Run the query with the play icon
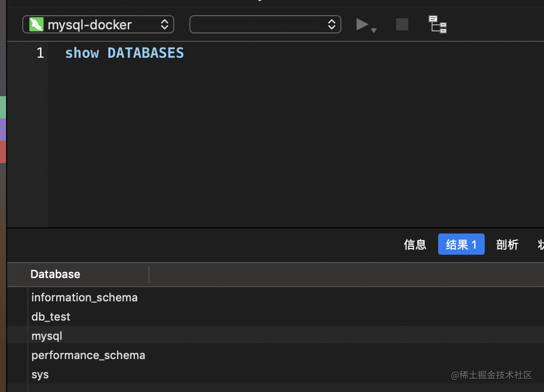 pos(362,25)
